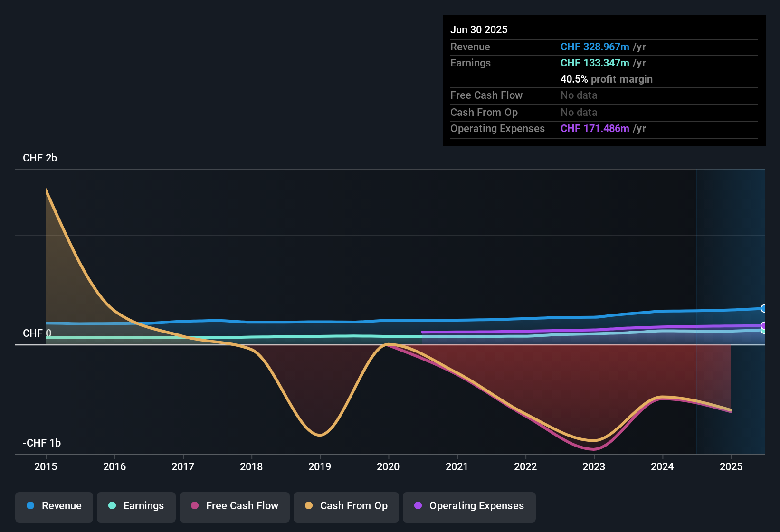Click the purple Operating Expenses legend dot
780x532 pixels.
click(x=418, y=506)
